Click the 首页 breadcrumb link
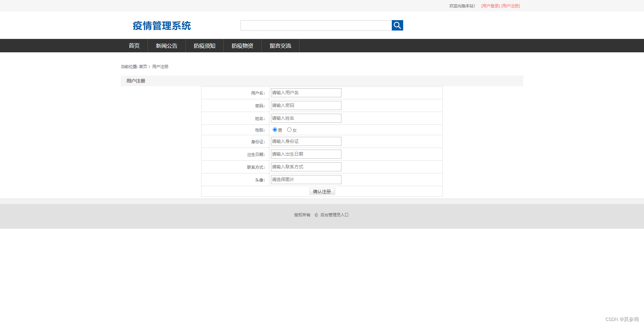 tap(143, 67)
